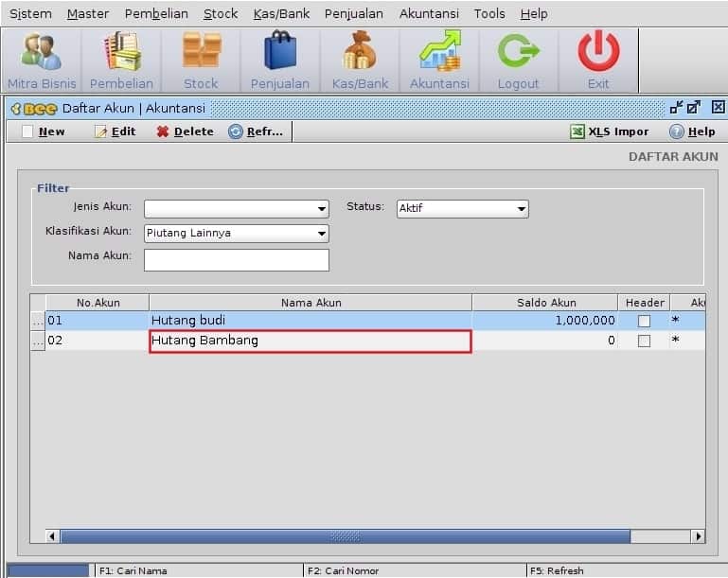Open the Tools menu
Image resolution: width=728 pixels, height=578 pixels.
(489, 14)
